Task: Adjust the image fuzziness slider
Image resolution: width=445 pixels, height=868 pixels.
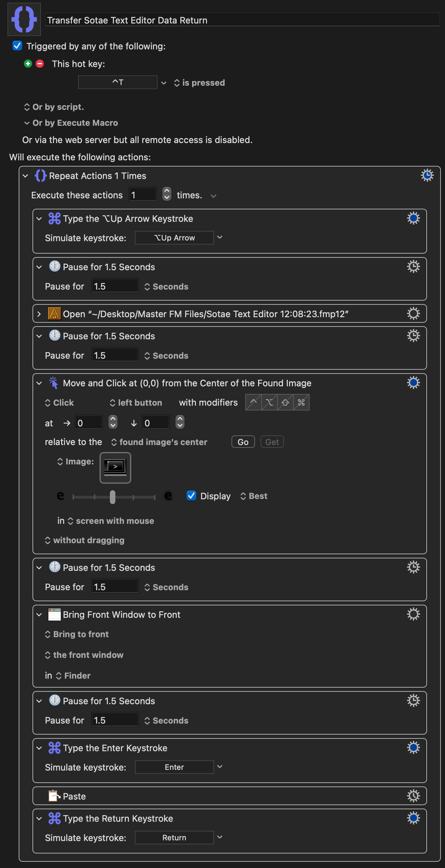Action: [113, 497]
